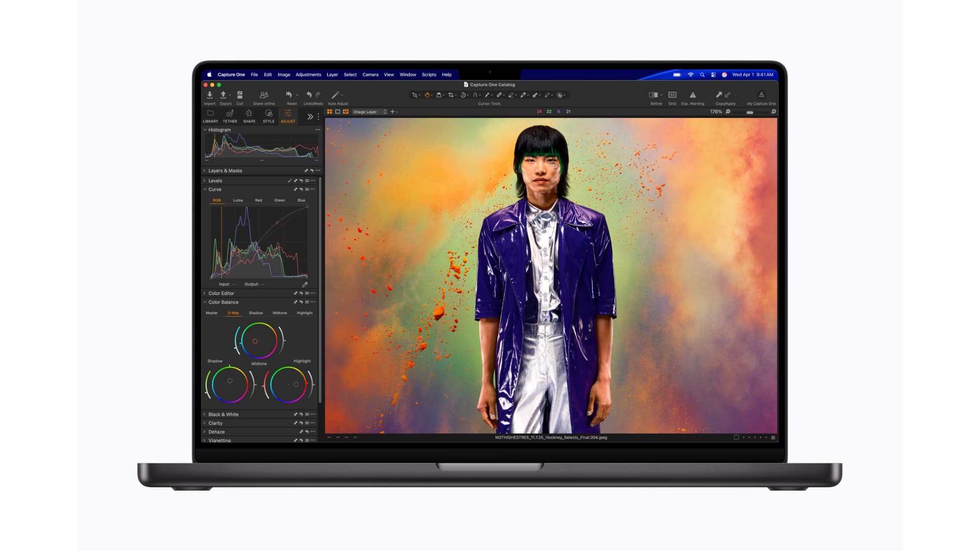This screenshot has height=551, width=980.
Task: Click the Cull button
Action: coord(240,95)
